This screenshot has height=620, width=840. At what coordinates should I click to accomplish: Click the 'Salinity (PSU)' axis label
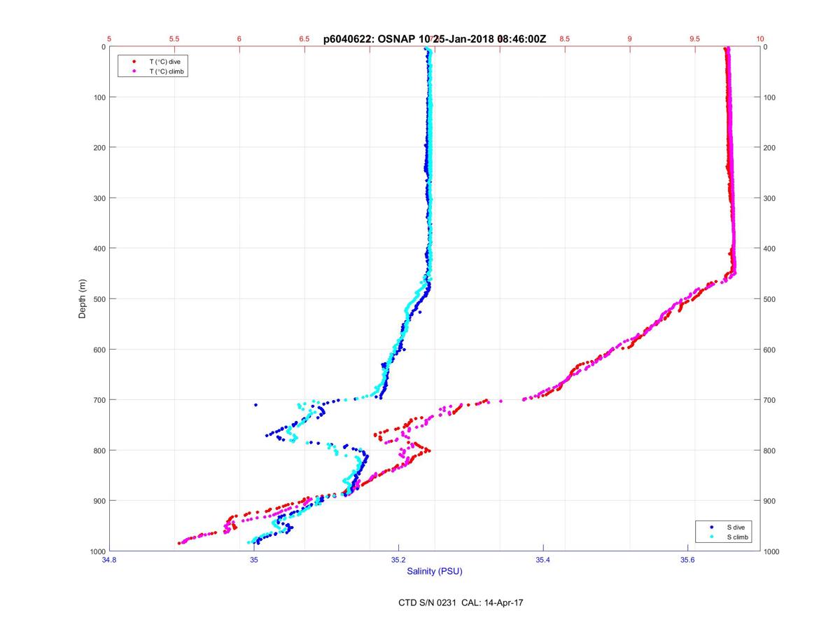[435, 572]
